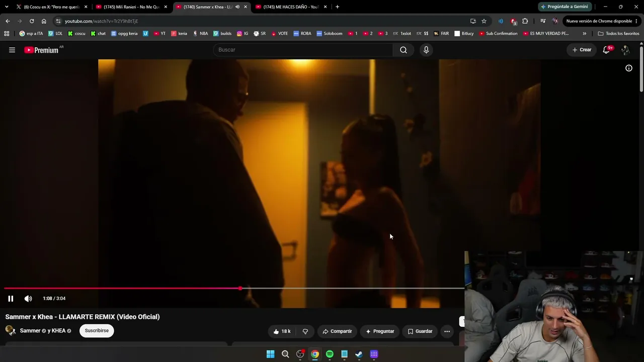Pause the video with the pause button
644x362 pixels.
[x=11, y=299]
